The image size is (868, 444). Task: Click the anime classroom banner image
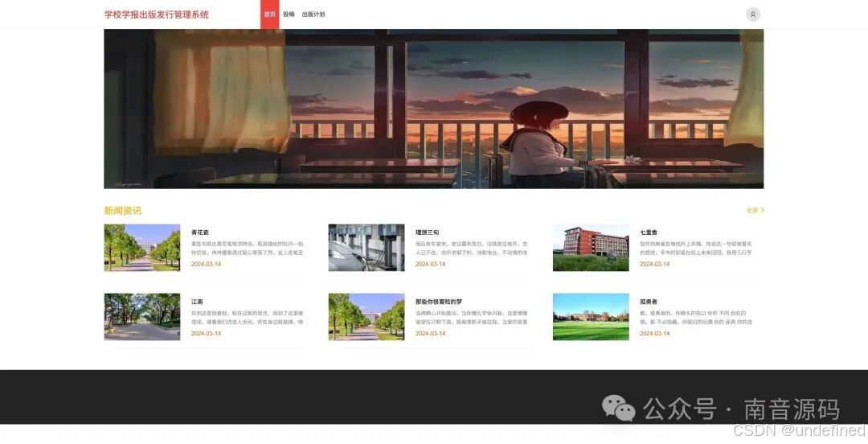pyautogui.click(x=433, y=109)
